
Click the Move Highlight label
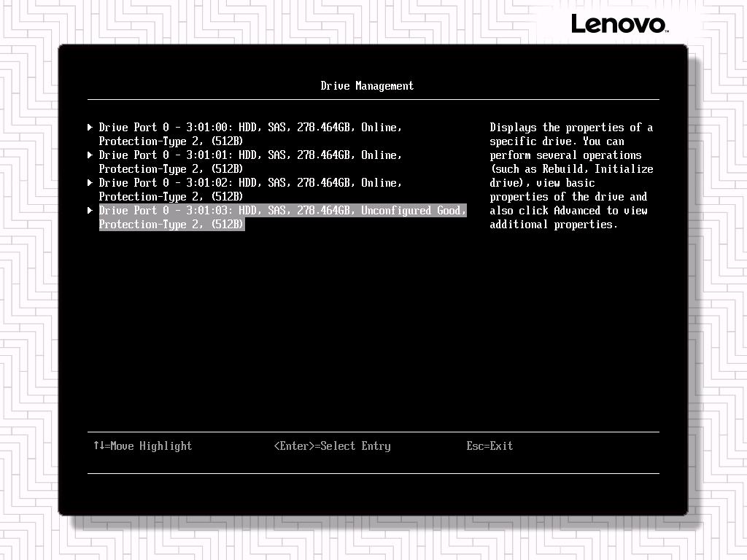[151, 446]
